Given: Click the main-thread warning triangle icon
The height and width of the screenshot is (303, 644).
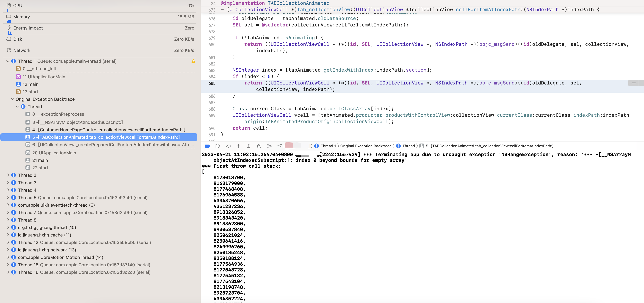Looking at the screenshot, I should pyautogui.click(x=193, y=61).
